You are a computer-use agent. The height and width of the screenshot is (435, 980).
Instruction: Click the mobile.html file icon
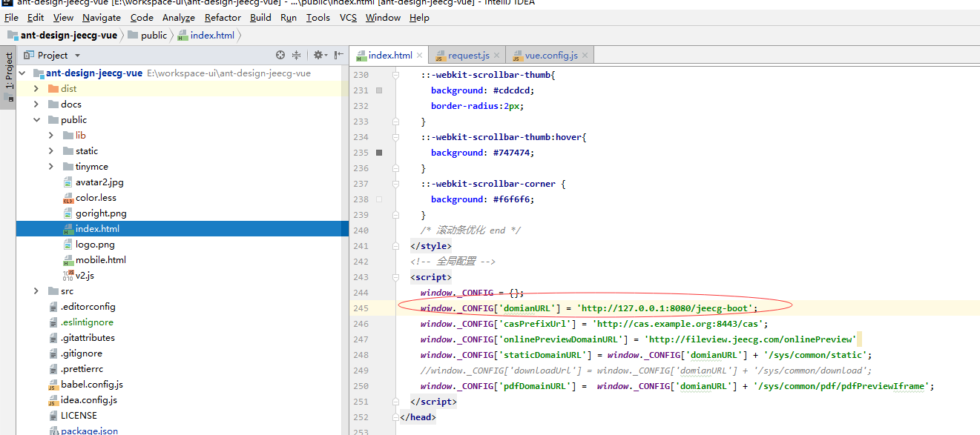point(68,261)
